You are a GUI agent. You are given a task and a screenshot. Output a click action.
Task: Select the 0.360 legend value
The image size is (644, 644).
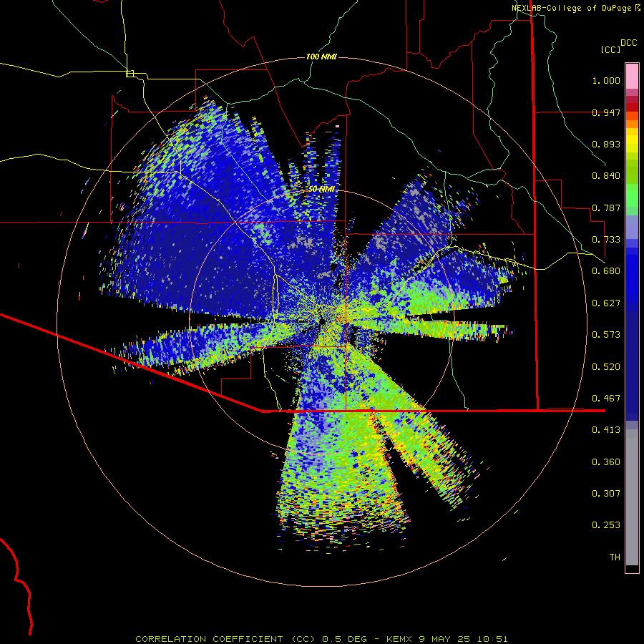tap(606, 462)
